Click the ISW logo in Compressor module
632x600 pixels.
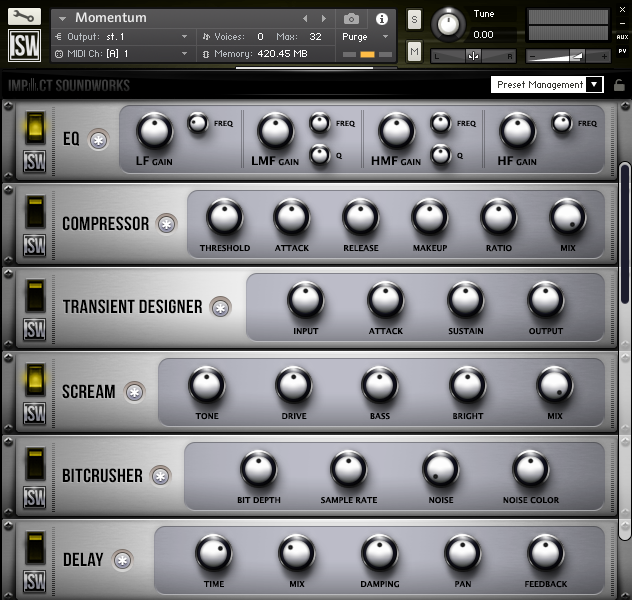34,245
